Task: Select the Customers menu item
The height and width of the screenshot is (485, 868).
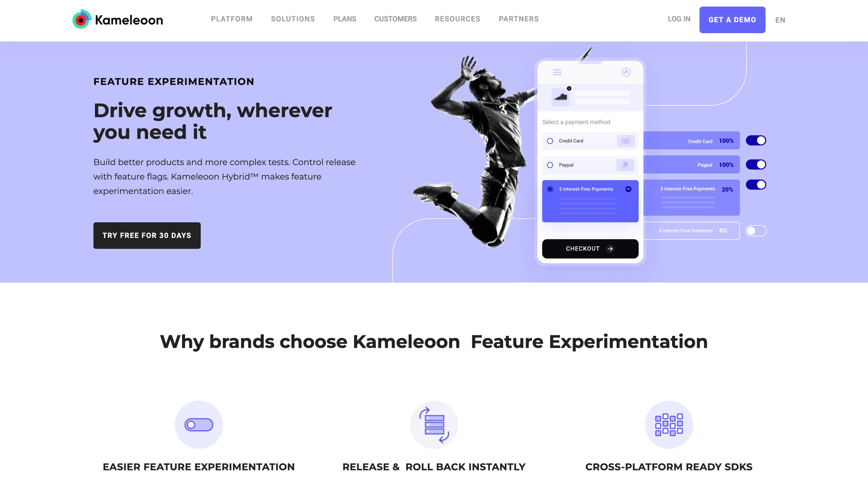Action: click(x=395, y=18)
